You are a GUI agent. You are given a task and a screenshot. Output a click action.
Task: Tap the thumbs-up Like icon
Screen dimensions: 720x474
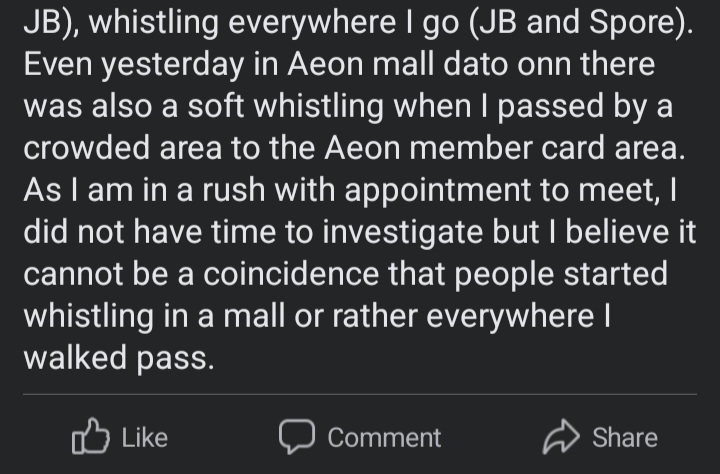tap(91, 436)
